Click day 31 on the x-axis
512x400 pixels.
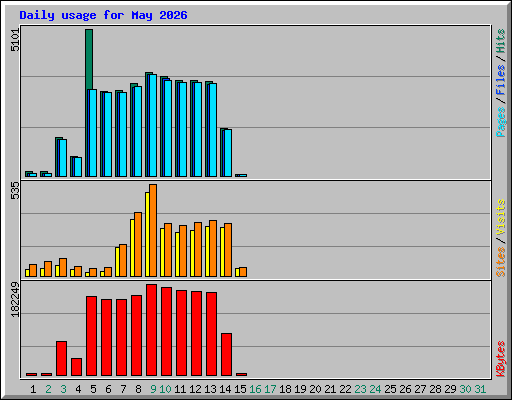click(x=480, y=389)
